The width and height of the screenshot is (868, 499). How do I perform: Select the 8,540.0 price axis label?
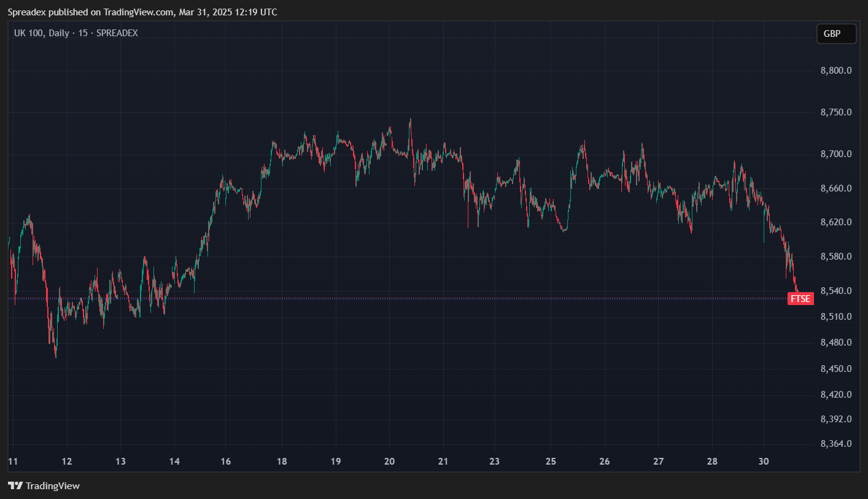pyautogui.click(x=836, y=290)
